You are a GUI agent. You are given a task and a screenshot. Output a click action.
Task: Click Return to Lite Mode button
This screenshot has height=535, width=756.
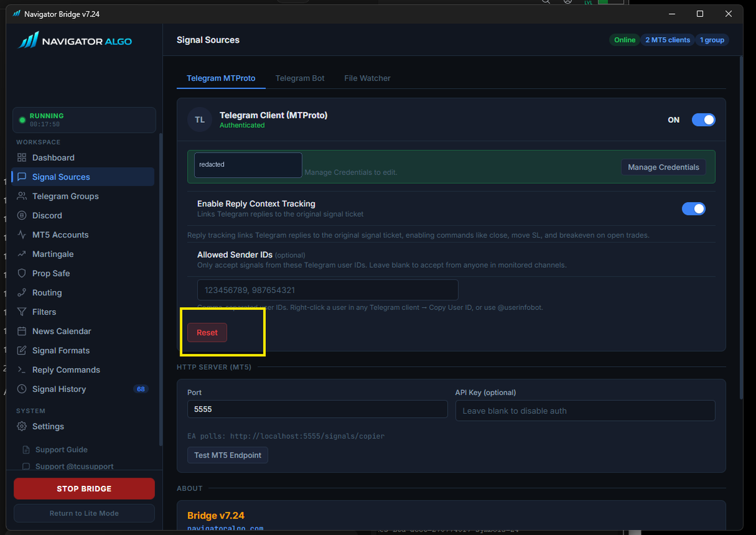(84, 513)
